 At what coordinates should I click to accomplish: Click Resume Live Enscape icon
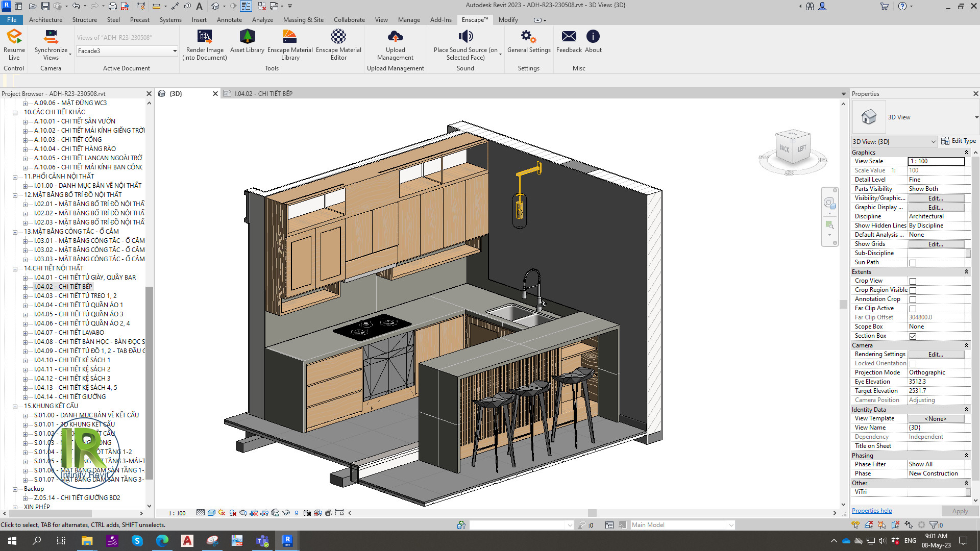point(14,37)
